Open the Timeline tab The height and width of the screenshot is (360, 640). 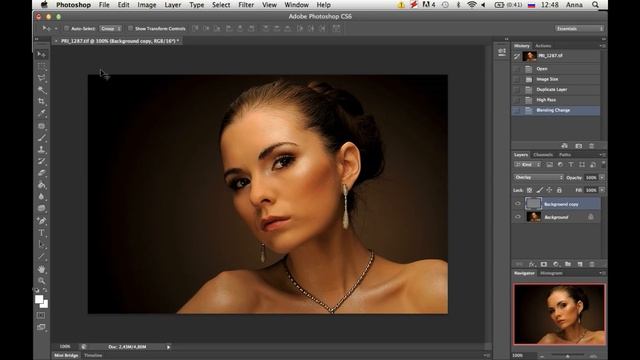tap(93, 356)
